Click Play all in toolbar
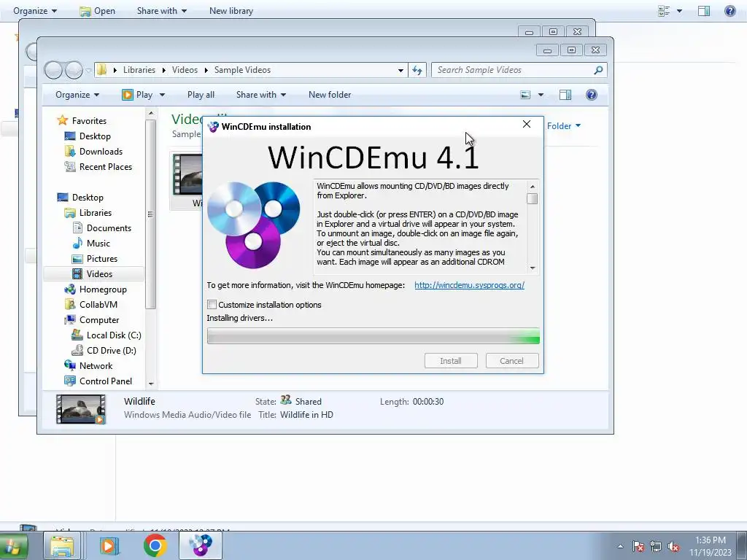The width and height of the screenshot is (747, 560). 201,95
